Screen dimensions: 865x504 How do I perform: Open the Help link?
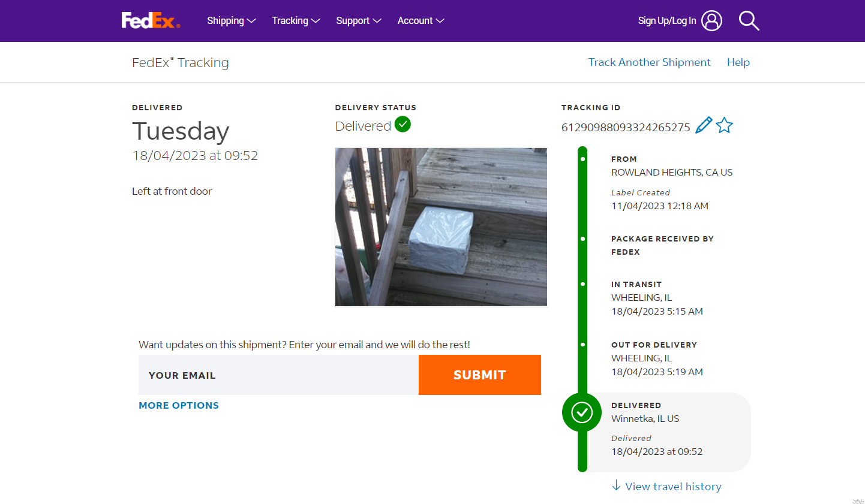pyautogui.click(x=738, y=62)
